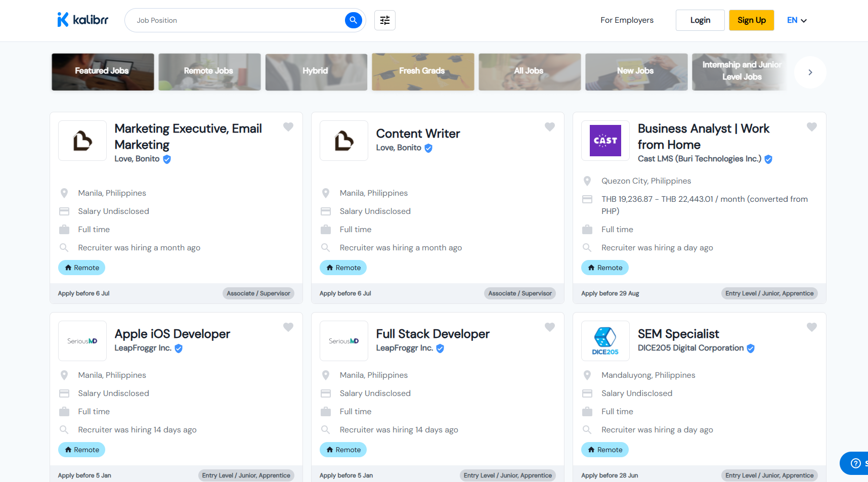
Task: Click Remote tag on Marketing Executive card
Action: tap(81, 268)
